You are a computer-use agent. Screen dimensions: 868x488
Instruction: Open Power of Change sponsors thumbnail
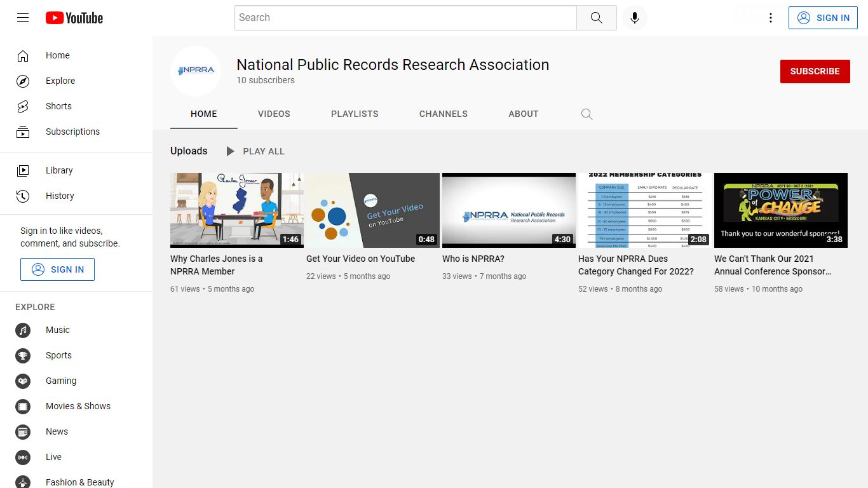coord(781,210)
